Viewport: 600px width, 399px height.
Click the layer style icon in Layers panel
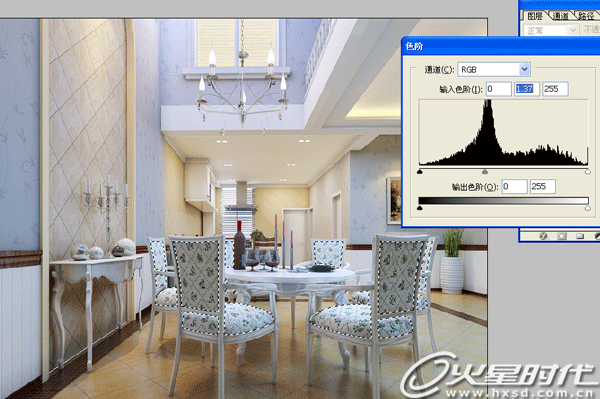point(543,236)
